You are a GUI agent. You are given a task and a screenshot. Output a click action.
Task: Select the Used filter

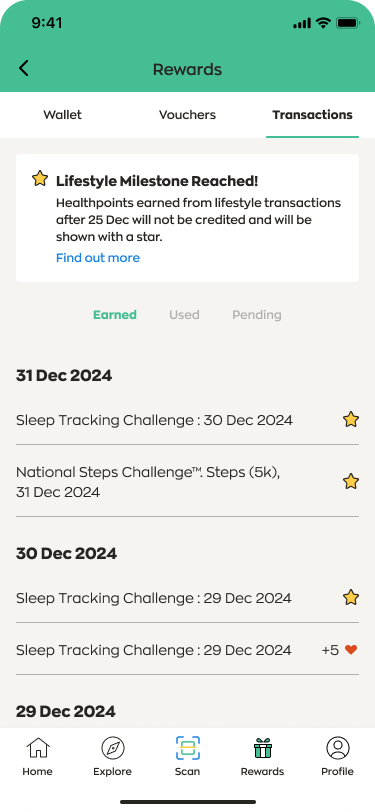[x=184, y=315]
